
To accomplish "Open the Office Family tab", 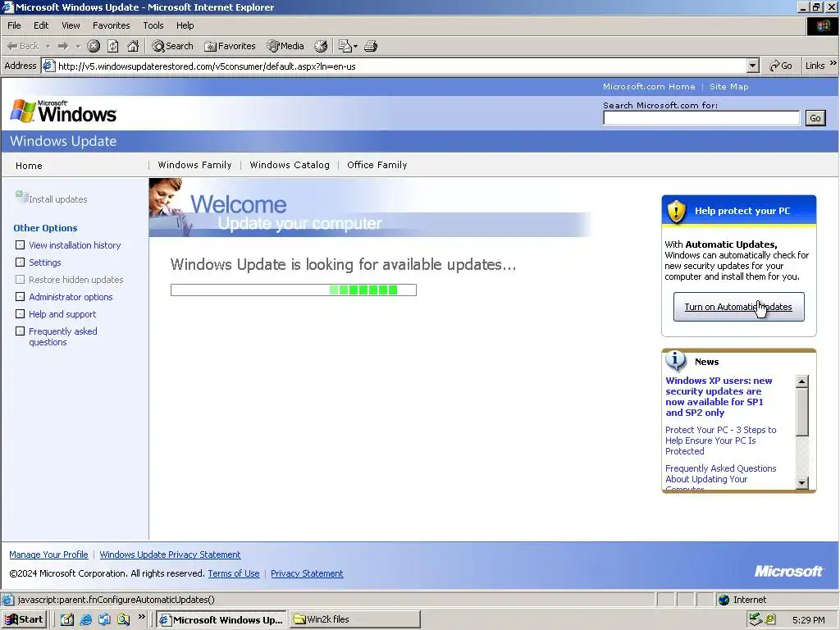I will (377, 165).
